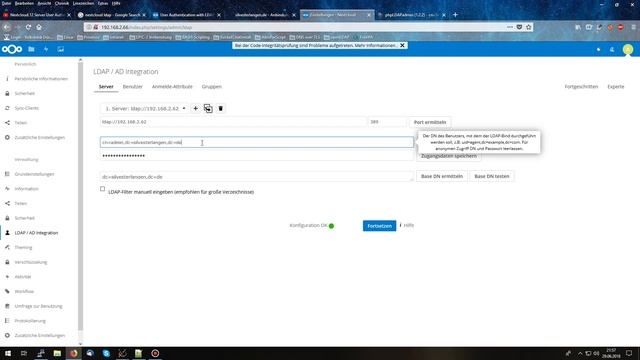The image size is (640, 360).
Task: Delete the current server configuration (trash icon)
Action: [220, 109]
